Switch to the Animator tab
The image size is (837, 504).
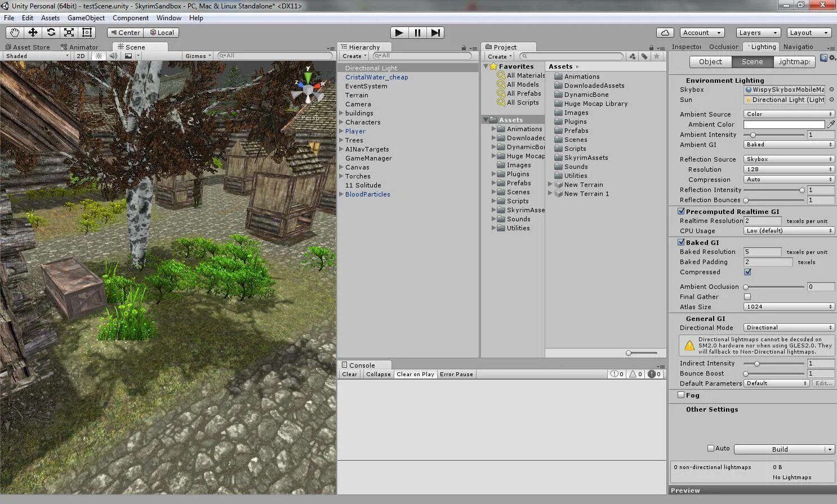coord(79,47)
